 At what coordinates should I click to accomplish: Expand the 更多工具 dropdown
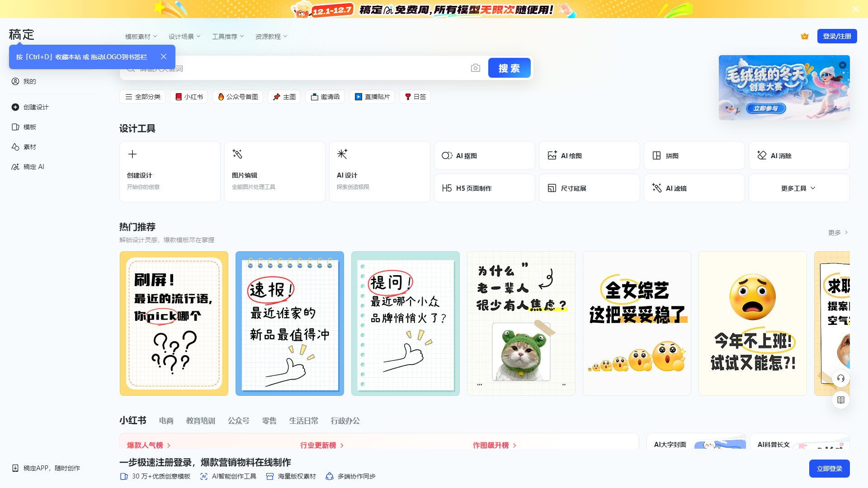pyautogui.click(x=799, y=188)
